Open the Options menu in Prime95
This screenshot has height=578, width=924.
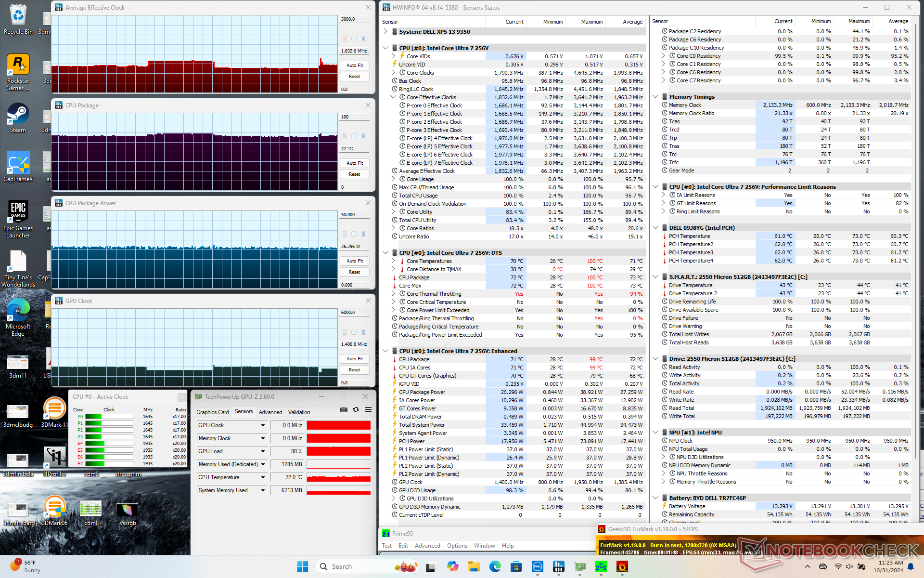[457, 546]
